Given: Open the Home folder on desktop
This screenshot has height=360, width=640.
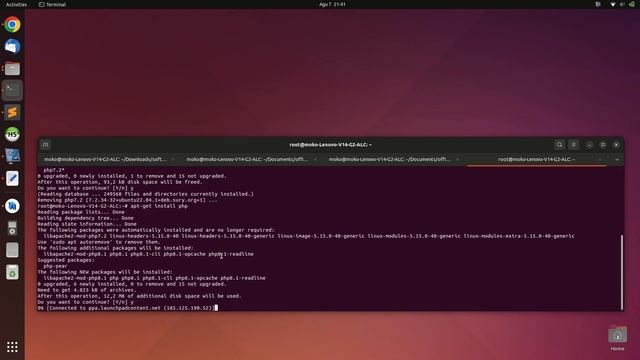Looking at the screenshot, I should coord(617,338).
